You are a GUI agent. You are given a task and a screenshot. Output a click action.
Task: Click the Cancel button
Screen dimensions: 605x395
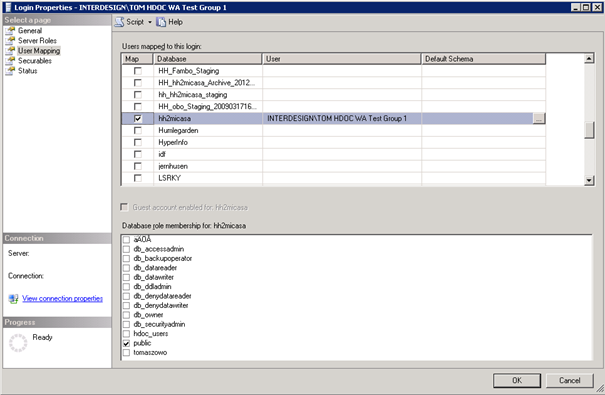tap(570, 380)
